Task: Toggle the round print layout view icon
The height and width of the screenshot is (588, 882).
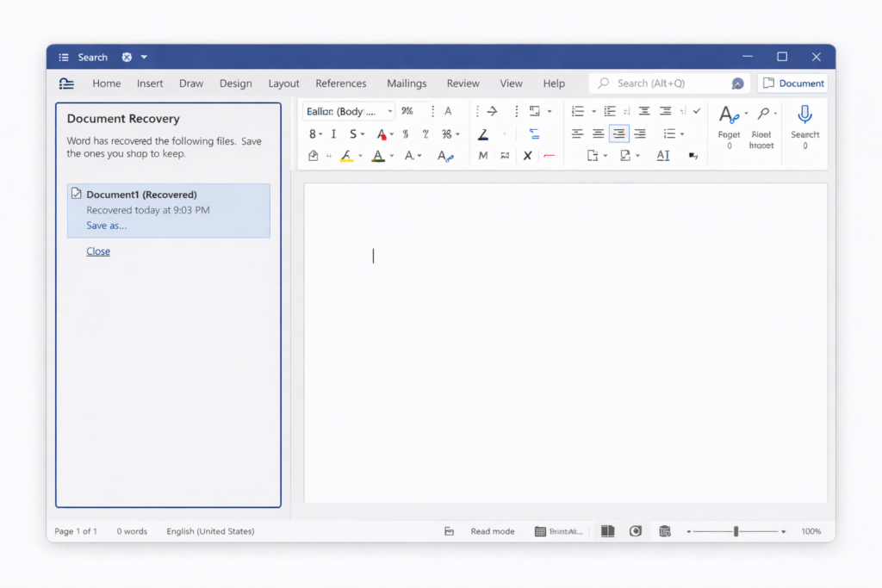Action: coord(636,531)
